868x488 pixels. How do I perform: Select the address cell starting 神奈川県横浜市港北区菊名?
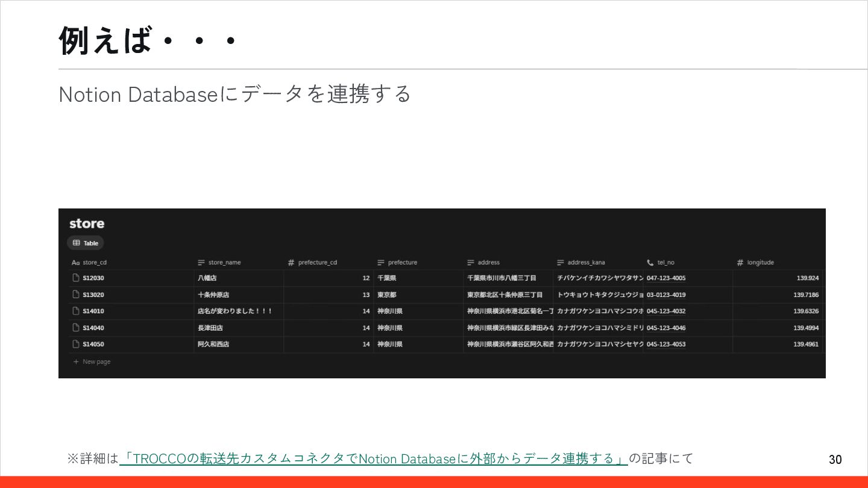click(508, 311)
